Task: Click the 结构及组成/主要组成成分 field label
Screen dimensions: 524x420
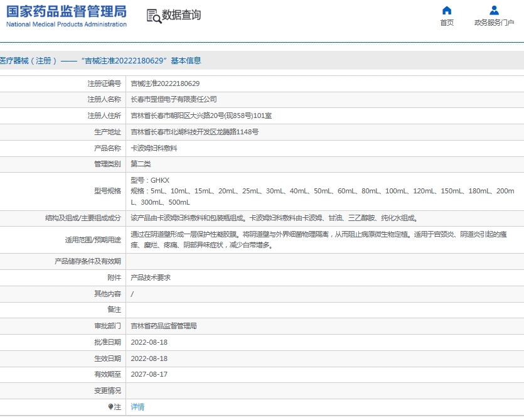Action: [x=83, y=218]
